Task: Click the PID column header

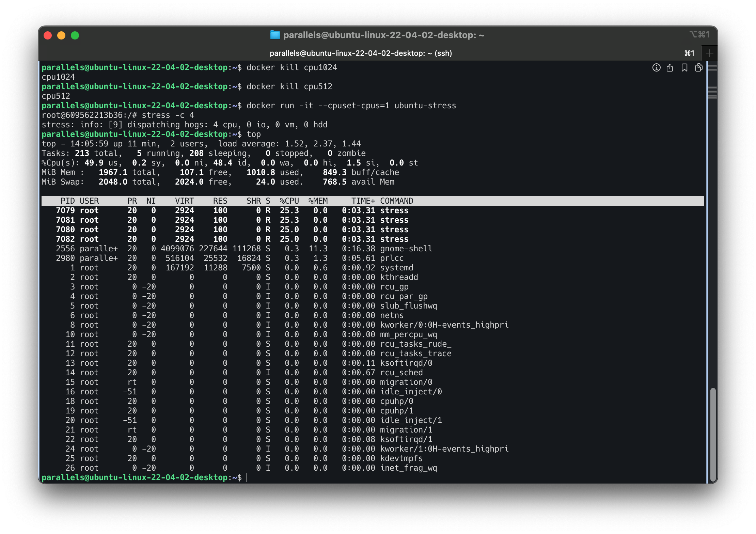Action: click(67, 201)
